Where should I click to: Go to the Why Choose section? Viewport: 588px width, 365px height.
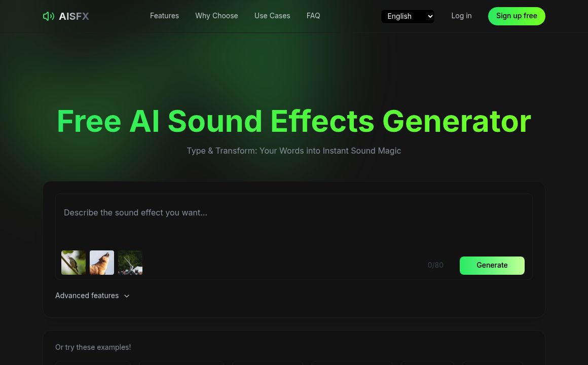216,16
